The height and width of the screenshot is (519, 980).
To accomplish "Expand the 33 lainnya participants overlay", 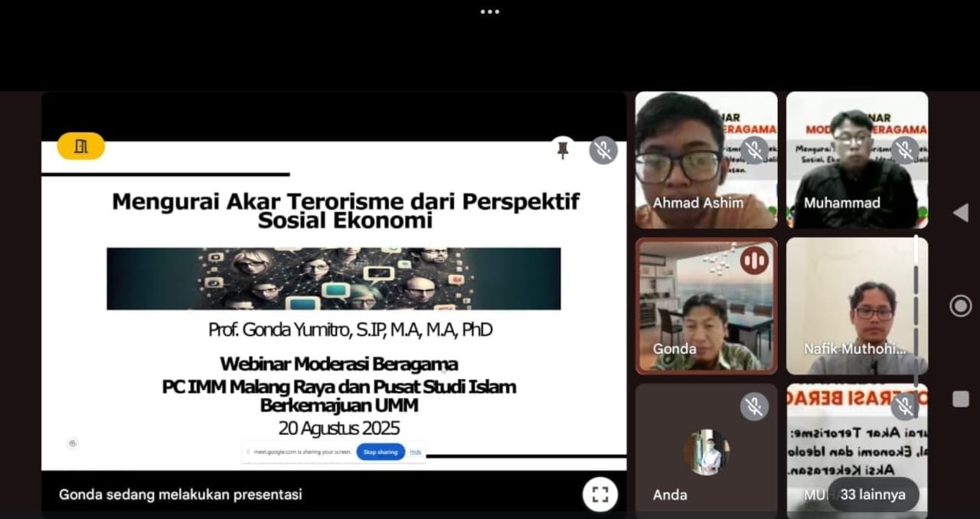I will [x=872, y=495].
